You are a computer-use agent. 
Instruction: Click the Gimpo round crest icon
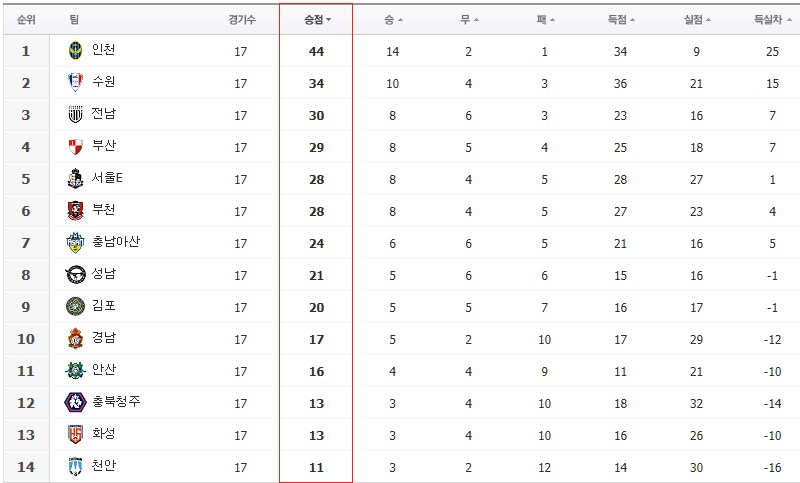click(76, 307)
